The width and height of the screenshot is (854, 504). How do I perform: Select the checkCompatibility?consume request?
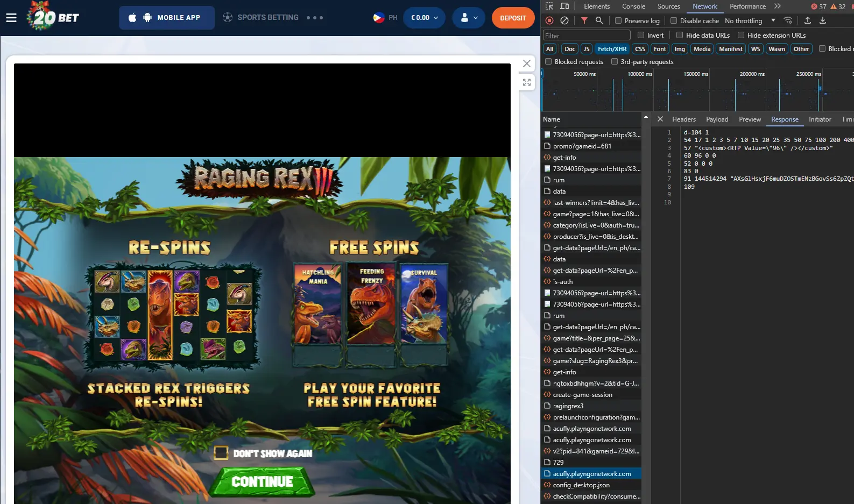click(591, 496)
